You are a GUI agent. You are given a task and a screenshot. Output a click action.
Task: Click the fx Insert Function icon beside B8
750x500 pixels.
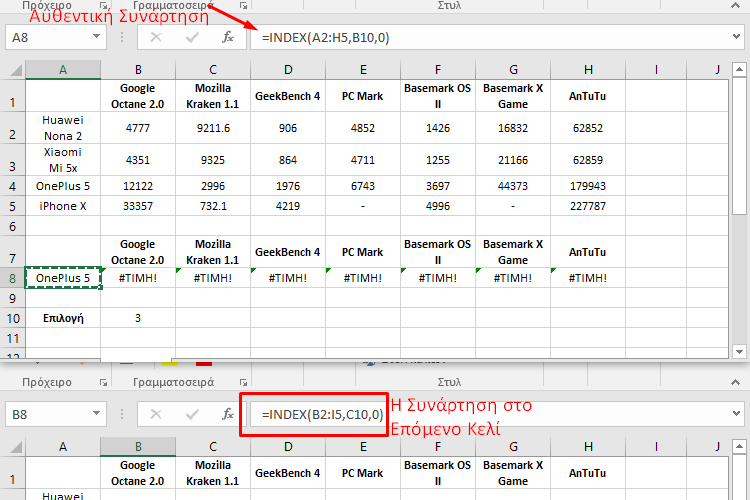click(227, 413)
